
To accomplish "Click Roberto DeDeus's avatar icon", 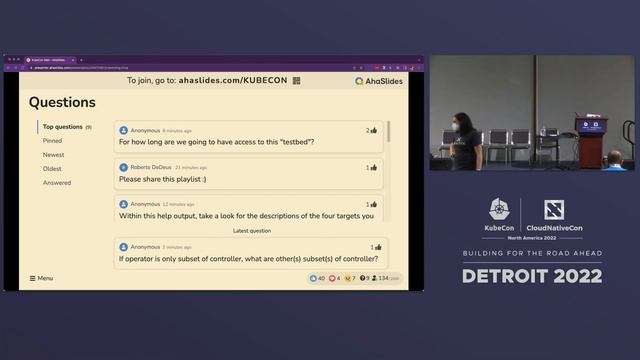I will click(123, 167).
